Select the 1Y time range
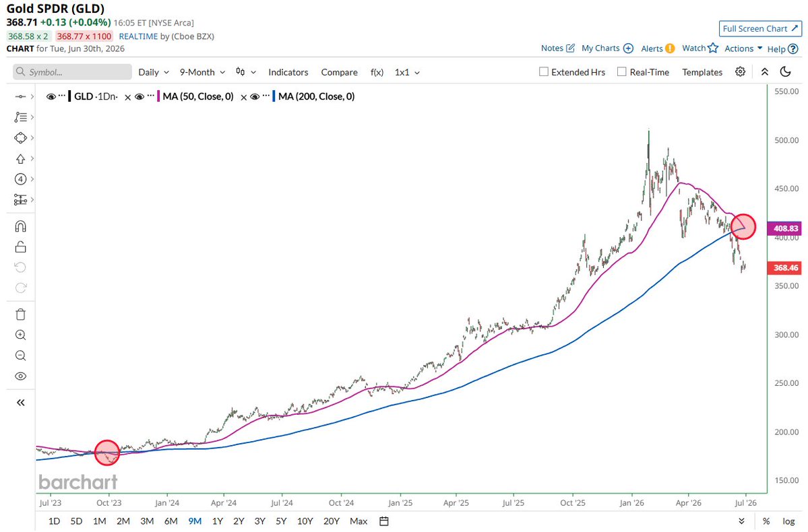 [218, 521]
